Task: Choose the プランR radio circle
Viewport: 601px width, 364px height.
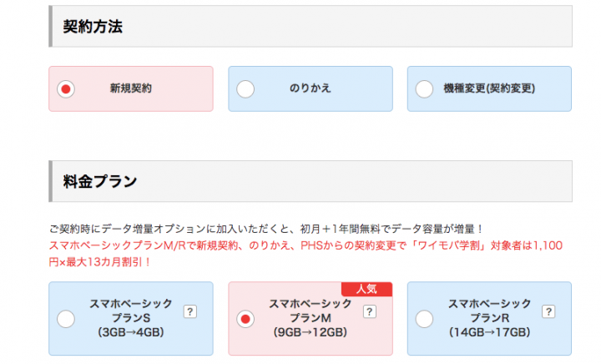Action: [424, 319]
